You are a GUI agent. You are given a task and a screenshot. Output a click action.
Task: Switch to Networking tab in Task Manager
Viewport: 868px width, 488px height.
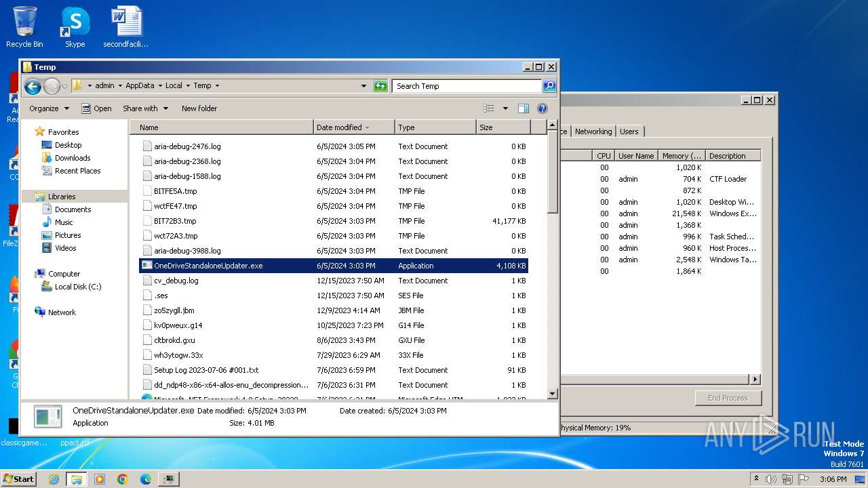pos(593,131)
